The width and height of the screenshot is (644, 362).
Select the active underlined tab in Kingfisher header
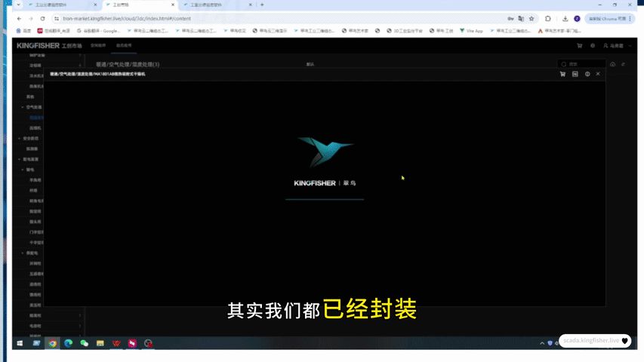pyautogui.click(x=124, y=45)
